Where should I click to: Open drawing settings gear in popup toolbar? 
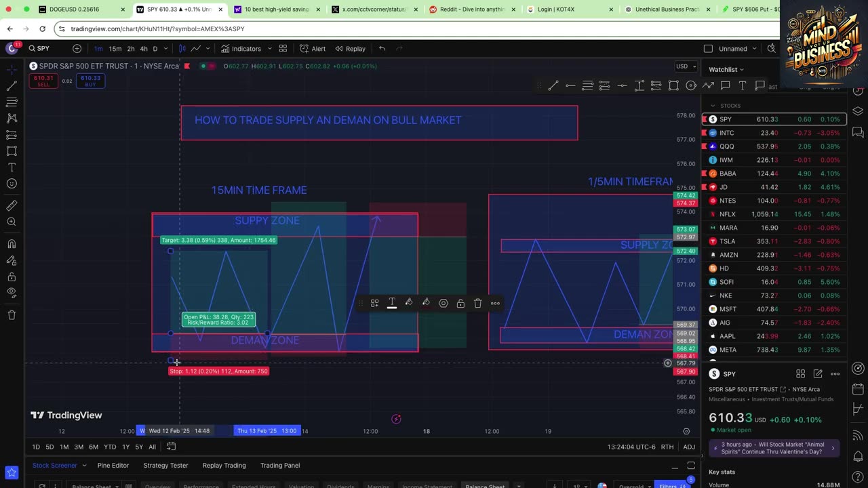pyautogui.click(x=443, y=303)
